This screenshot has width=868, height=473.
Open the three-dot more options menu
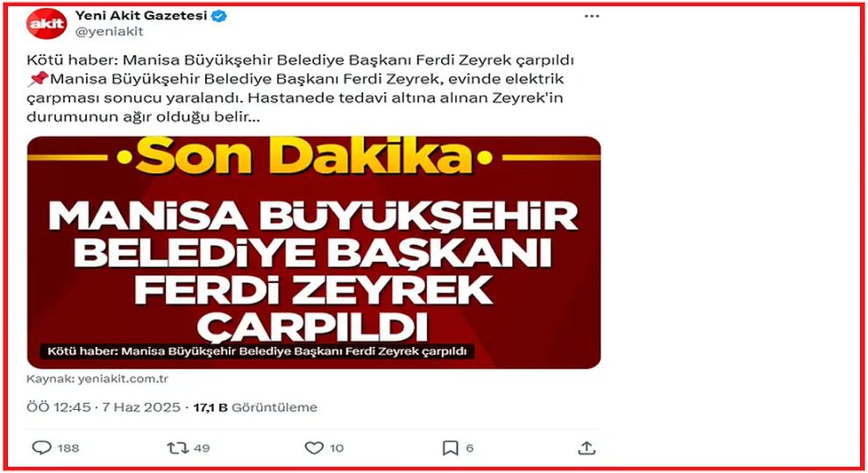(592, 16)
